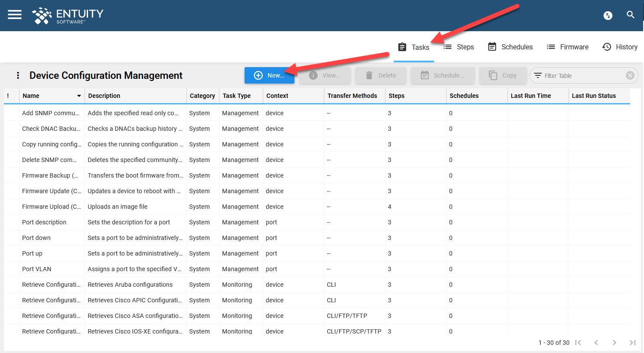Click the Copy button
644x353 pixels.
(503, 75)
